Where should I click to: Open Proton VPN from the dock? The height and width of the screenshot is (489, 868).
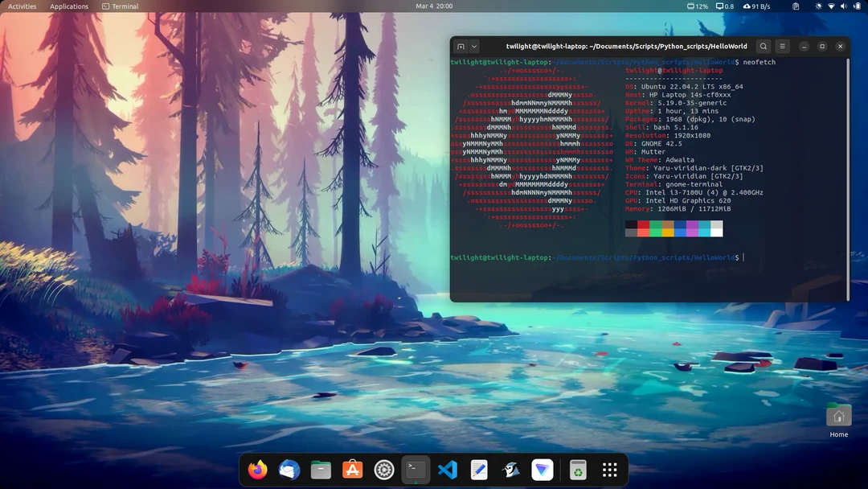(x=542, y=470)
